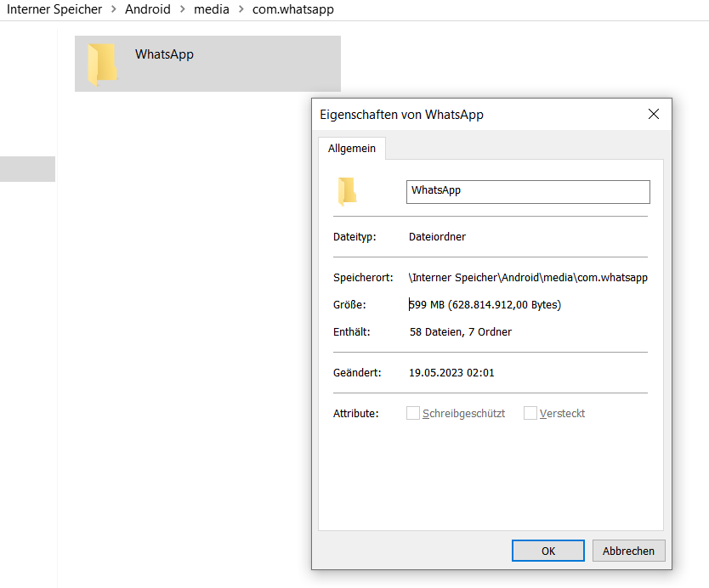Enable the Schreibgeschützt checkbox

click(413, 414)
